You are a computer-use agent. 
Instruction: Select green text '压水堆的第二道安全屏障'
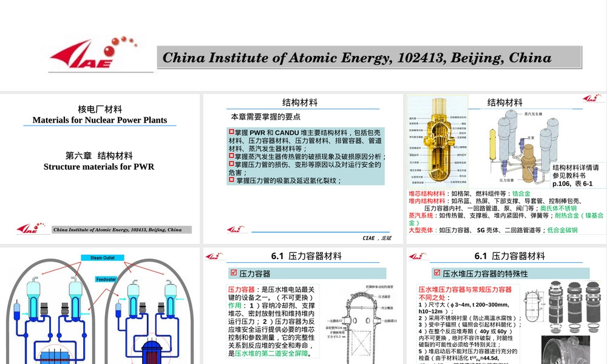pos(271,354)
